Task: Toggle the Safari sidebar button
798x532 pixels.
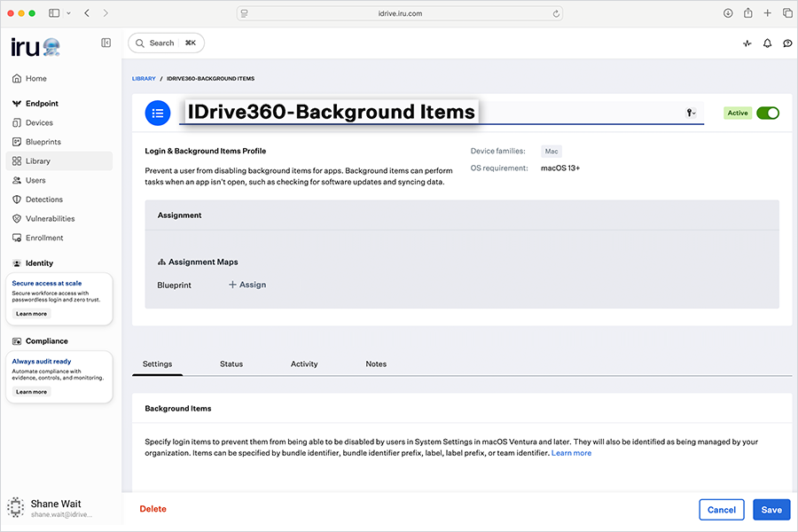Action: point(54,13)
